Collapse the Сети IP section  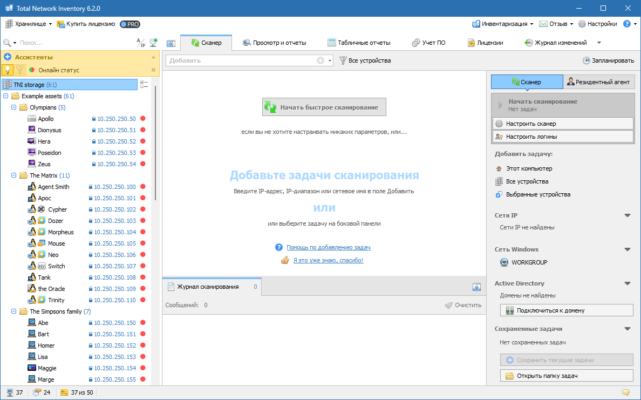pyautogui.click(x=628, y=215)
